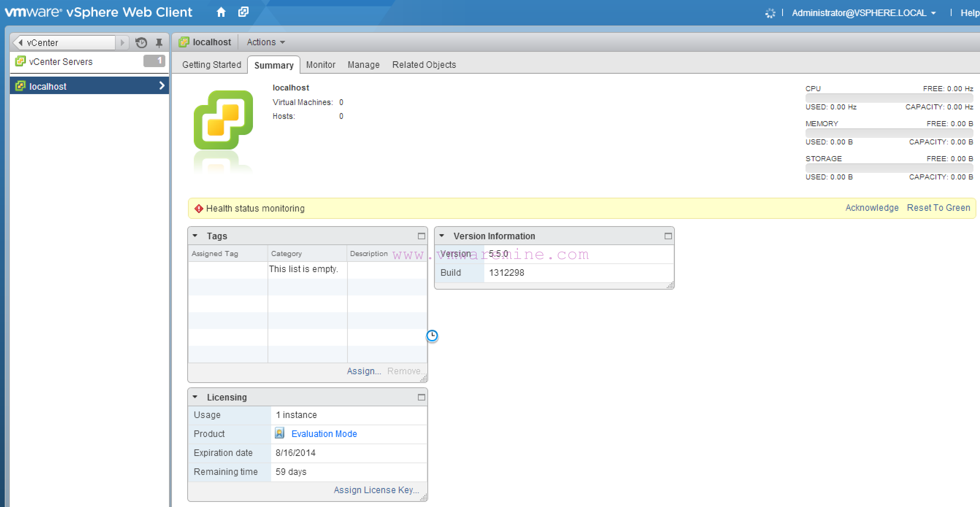Viewport: 980px width, 507px height.
Task: Pin the navigator with the pushpin icon
Action: 159,43
